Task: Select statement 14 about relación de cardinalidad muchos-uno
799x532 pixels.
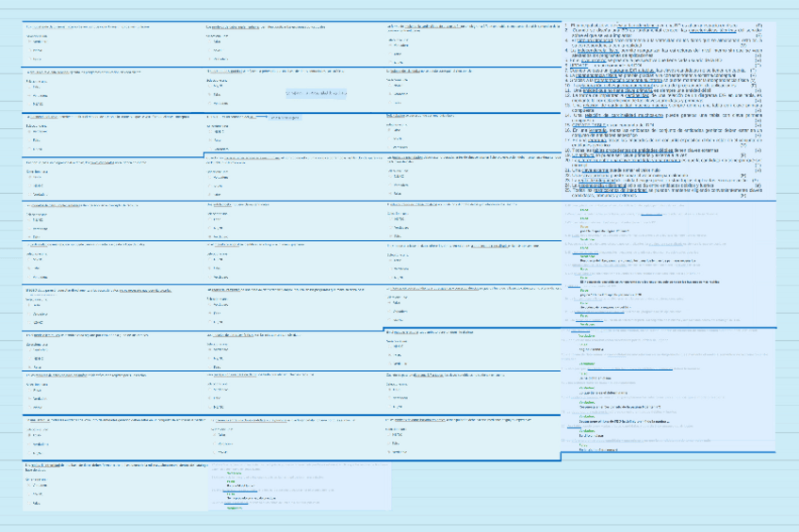Action: 663,118
